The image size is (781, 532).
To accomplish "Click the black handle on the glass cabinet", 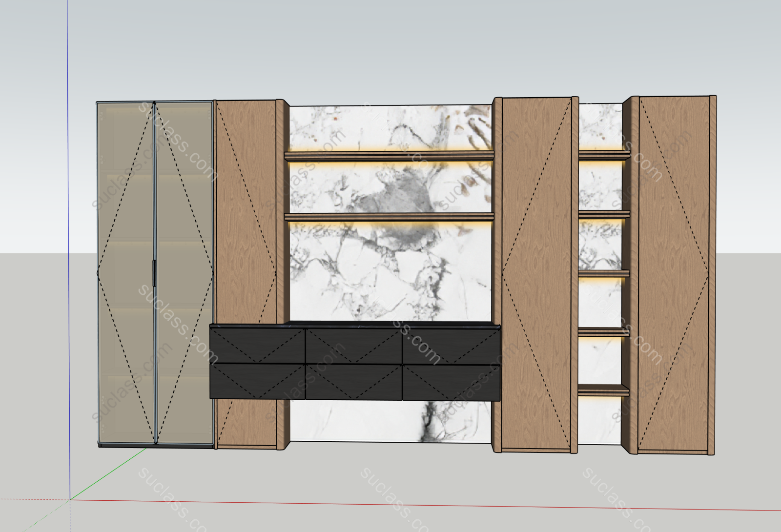I will tap(154, 273).
